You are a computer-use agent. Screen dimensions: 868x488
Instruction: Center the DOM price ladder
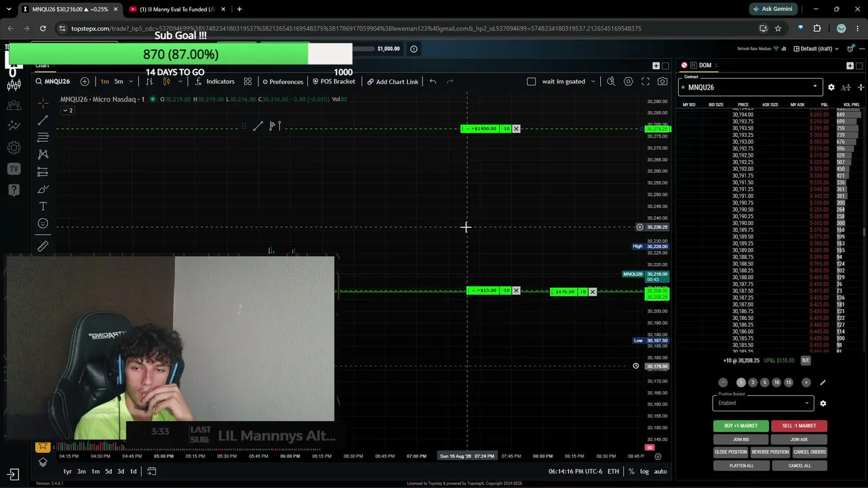[861, 87]
